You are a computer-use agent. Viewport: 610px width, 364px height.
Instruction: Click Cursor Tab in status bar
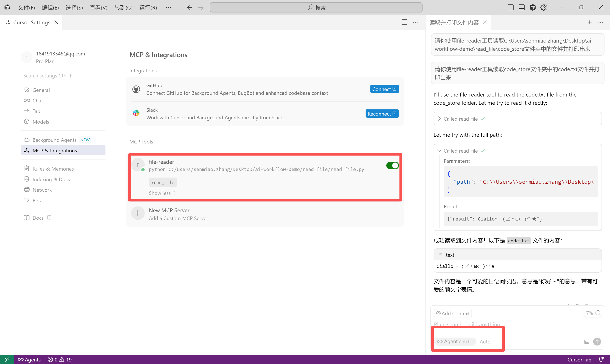(579, 359)
